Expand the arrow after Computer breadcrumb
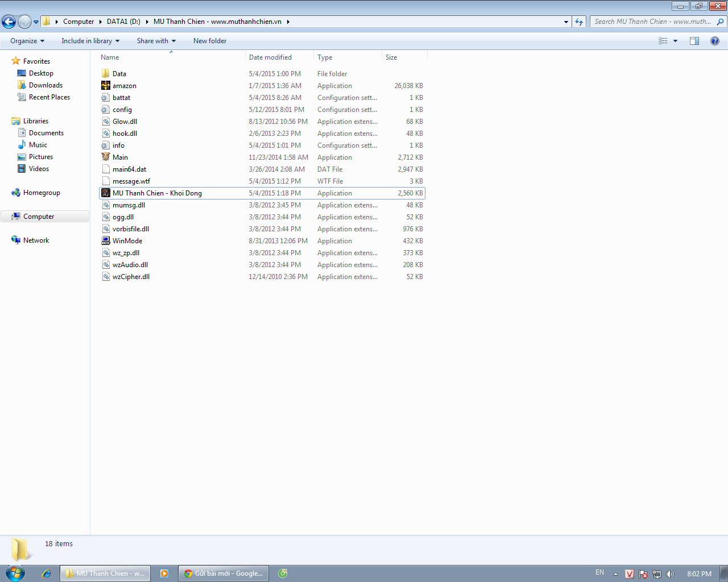This screenshot has width=728, height=582. click(101, 22)
